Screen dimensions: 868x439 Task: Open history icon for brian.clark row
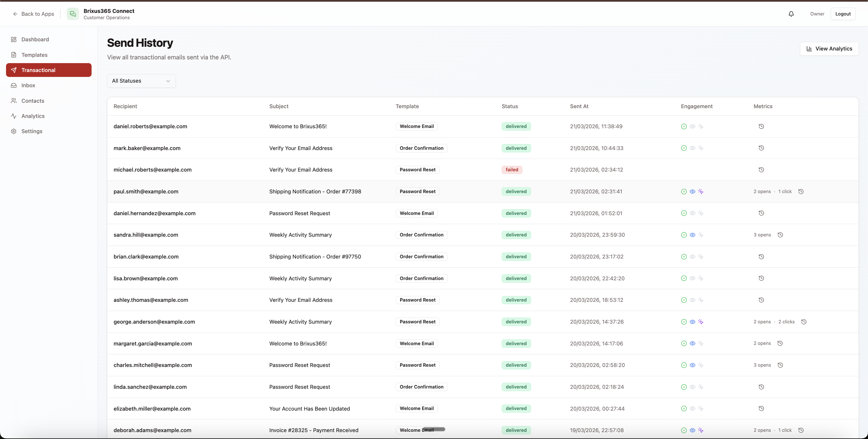[x=761, y=257]
